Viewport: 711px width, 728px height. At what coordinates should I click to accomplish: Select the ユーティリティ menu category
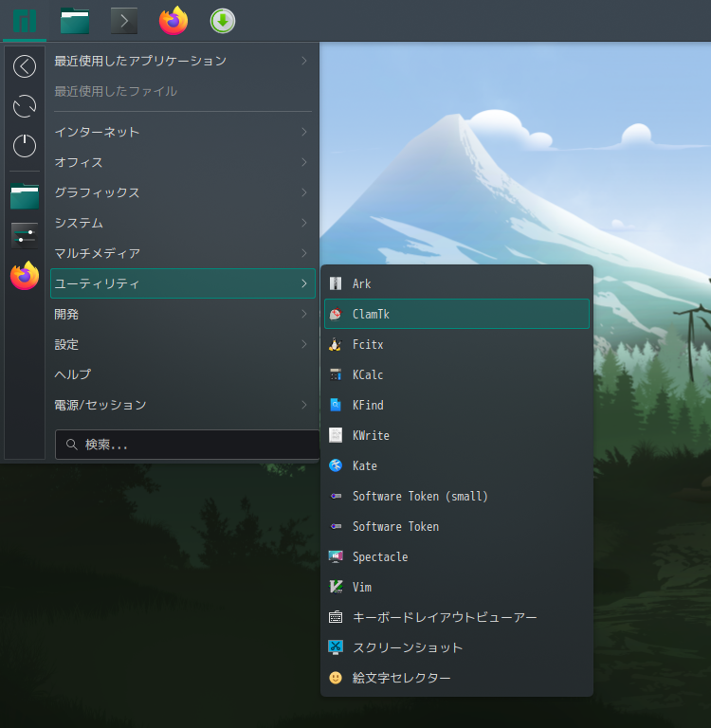click(183, 283)
